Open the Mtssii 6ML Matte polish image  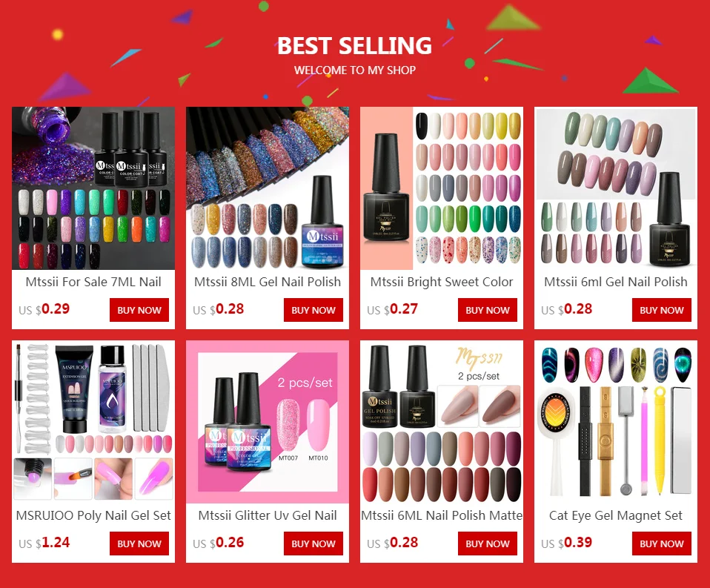[x=442, y=422]
